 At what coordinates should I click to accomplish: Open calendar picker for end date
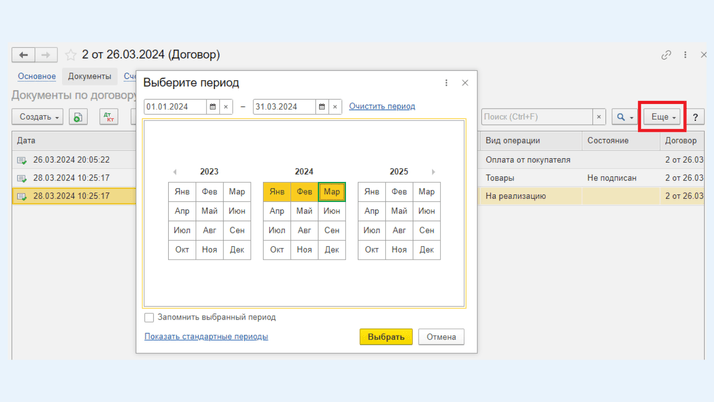322,107
